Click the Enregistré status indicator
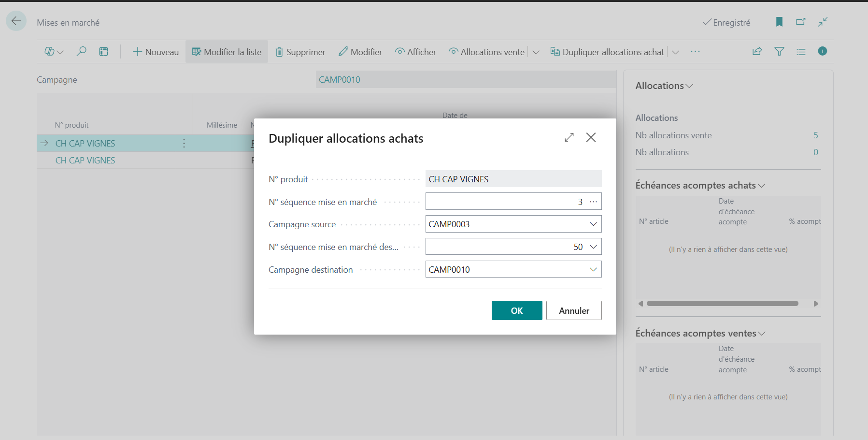 pos(726,22)
